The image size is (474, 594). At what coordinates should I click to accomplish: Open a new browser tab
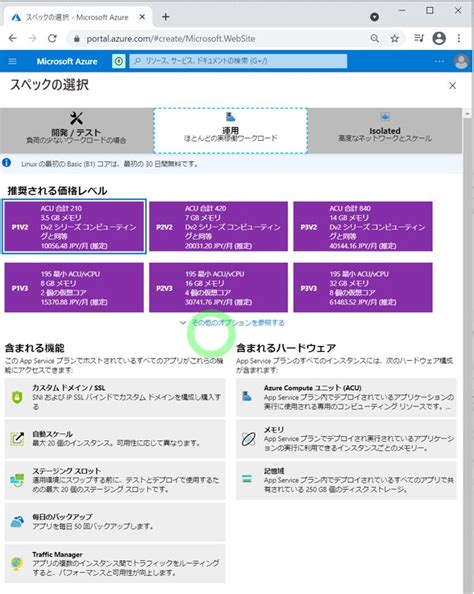point(166,17)
